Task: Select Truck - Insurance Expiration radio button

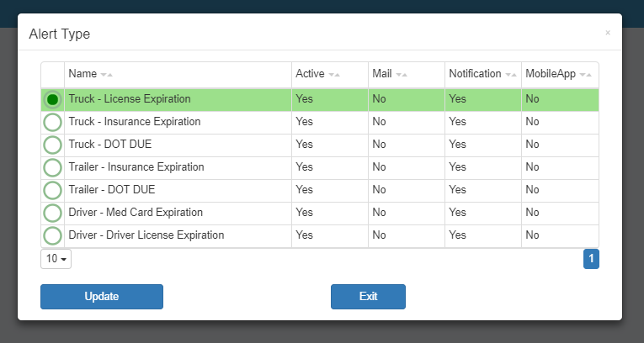Action: click(x=52, y=122)
